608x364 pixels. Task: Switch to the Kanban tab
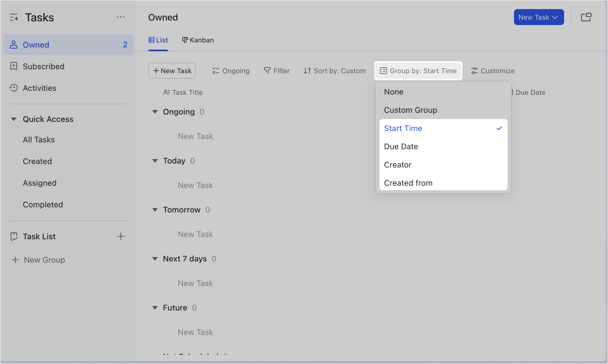pos(198,40)
